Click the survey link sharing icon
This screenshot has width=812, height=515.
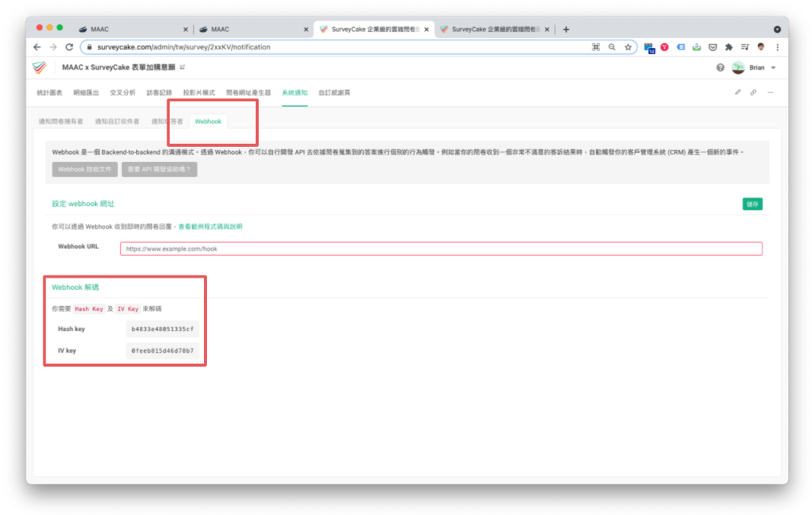click(753, 91)
